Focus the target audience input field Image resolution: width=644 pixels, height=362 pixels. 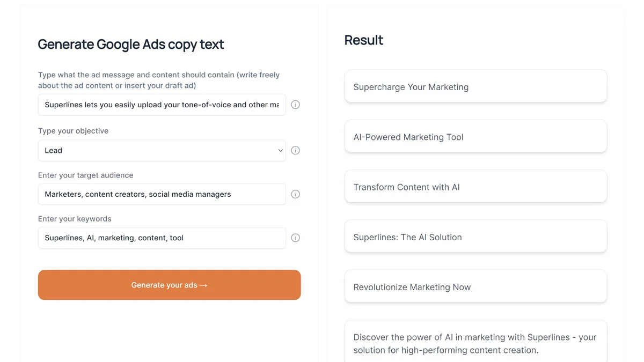(162, 194)
